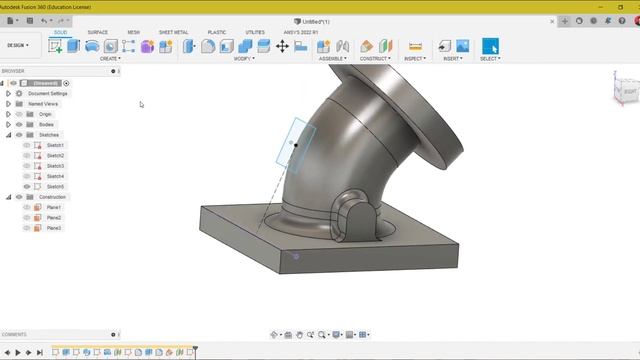
Task: Select the Combine tool
Action: tap(245, 46)
